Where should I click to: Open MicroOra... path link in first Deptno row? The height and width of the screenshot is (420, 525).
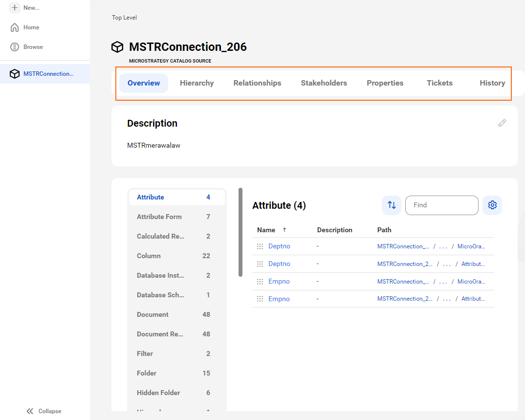[471, 246]
